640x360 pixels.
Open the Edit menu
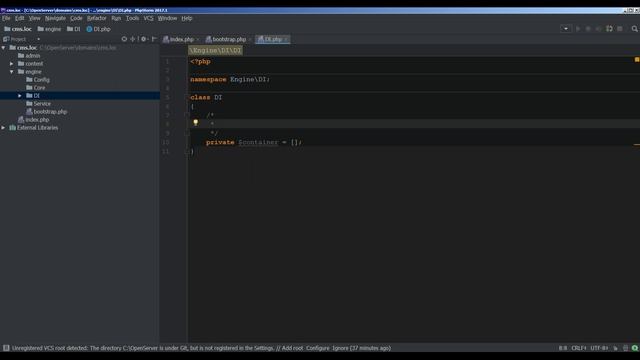coord(20,18)
